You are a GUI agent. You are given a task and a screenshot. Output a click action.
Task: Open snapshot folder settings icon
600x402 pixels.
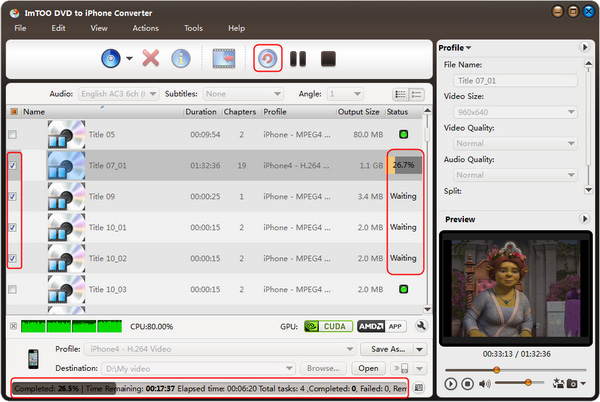coord(558,383)
